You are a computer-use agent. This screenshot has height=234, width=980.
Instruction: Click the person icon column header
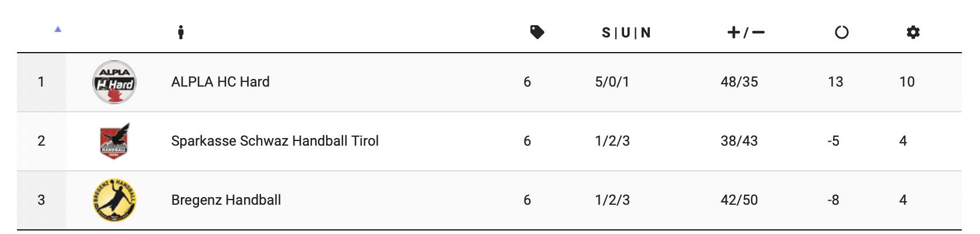point(181,32)
